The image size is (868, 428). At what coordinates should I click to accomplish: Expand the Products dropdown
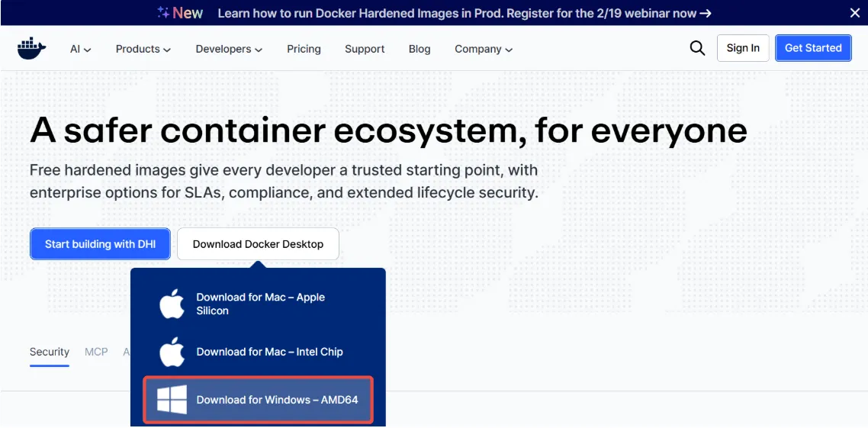pos(143,49)
